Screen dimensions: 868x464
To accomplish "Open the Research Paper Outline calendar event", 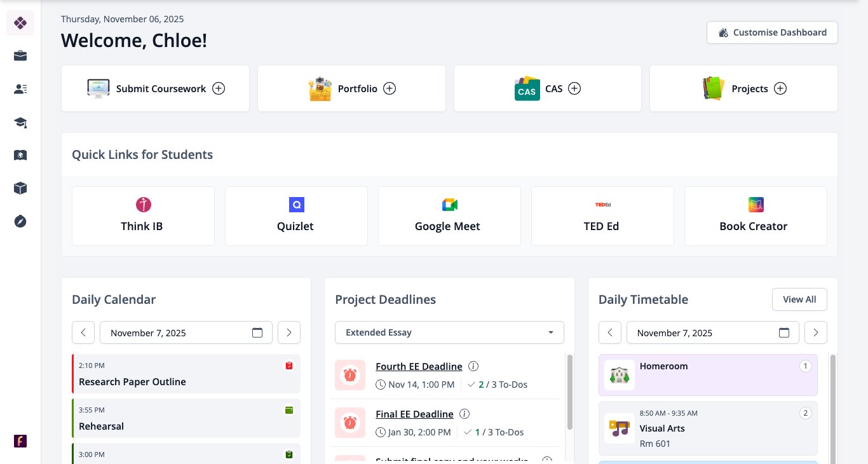I will point(186,374).
